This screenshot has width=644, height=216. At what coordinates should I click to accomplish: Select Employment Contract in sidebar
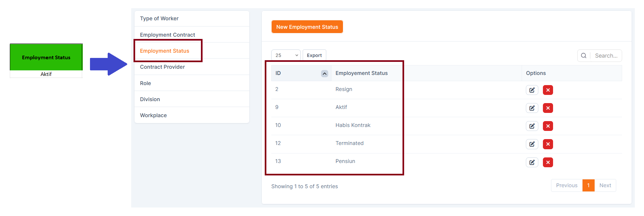168,35
